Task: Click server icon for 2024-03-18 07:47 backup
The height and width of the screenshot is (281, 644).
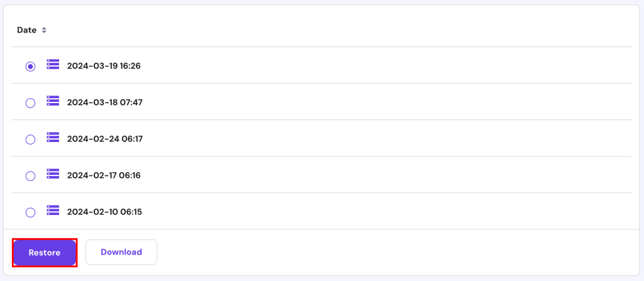Action: [x=53, y=101]
